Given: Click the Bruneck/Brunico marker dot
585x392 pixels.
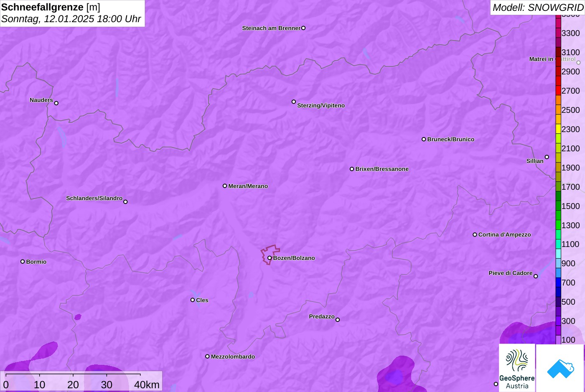Looking at the screenshot, I should point(424,139).
